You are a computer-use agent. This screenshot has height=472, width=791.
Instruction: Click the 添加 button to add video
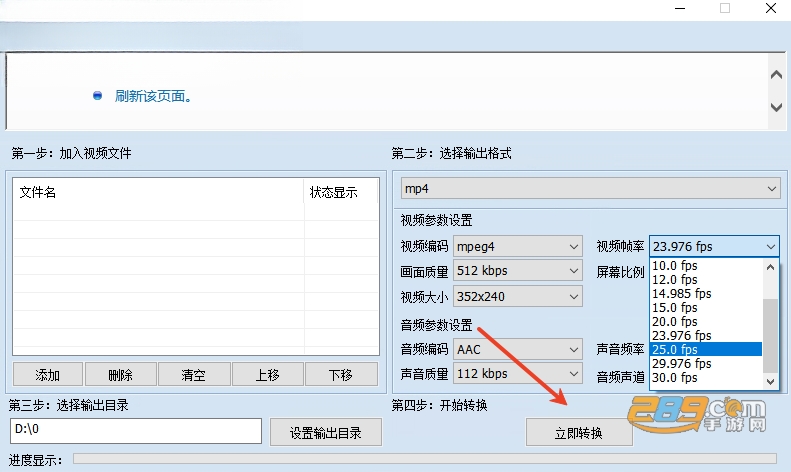coord(48,375)
